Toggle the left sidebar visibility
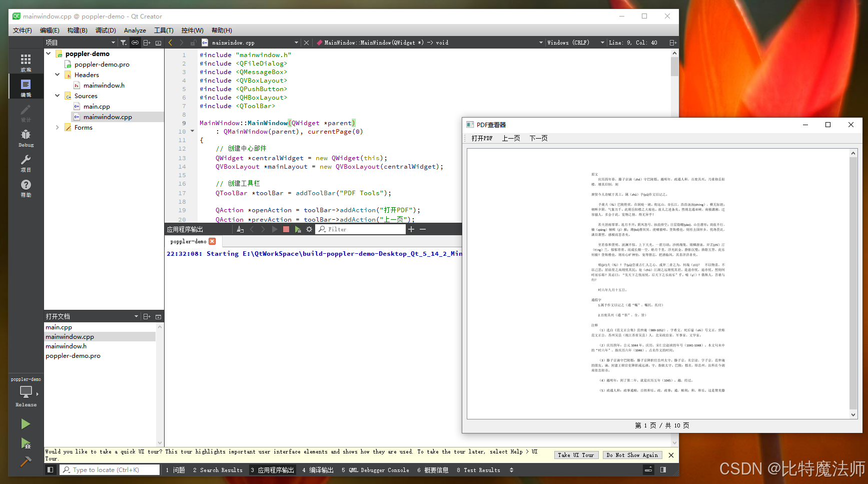The image size is (868, 484). click(50, 470)
